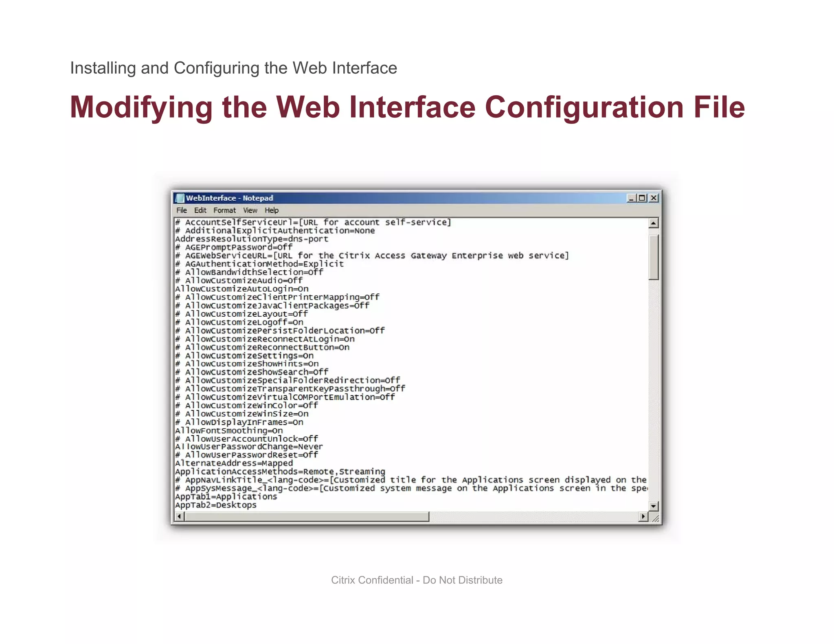The width and height of the screenshot is (834, 644).
Task: Open the Edit menu
Action: pos(200,210)
